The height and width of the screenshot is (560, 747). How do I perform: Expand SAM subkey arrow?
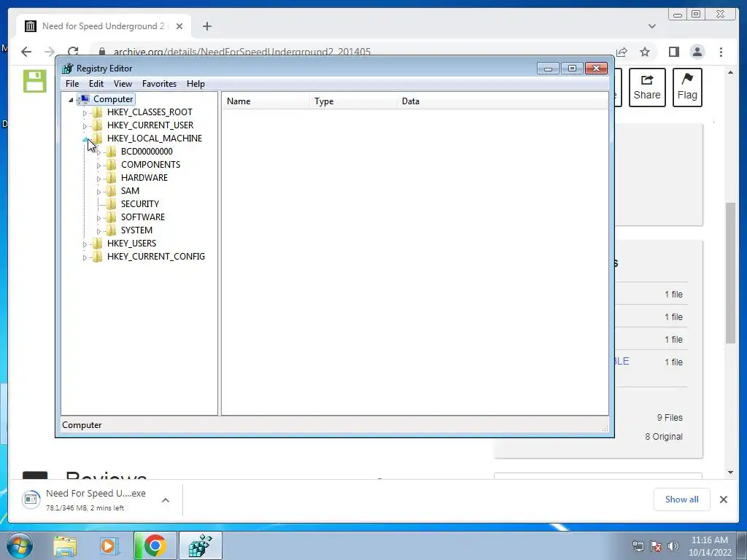coord(98,192)
